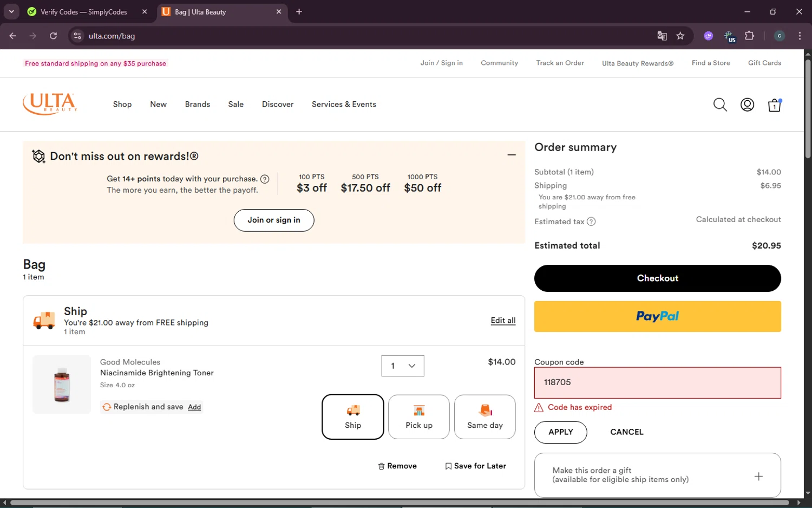Open the account profile icon
The image size is (812, 508).
point(747,105)
